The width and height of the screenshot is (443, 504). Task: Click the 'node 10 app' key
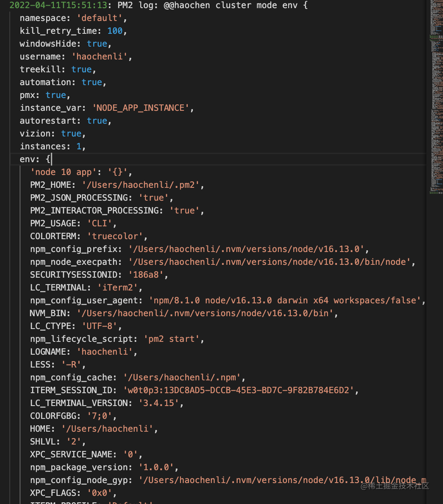click(63, 172)
